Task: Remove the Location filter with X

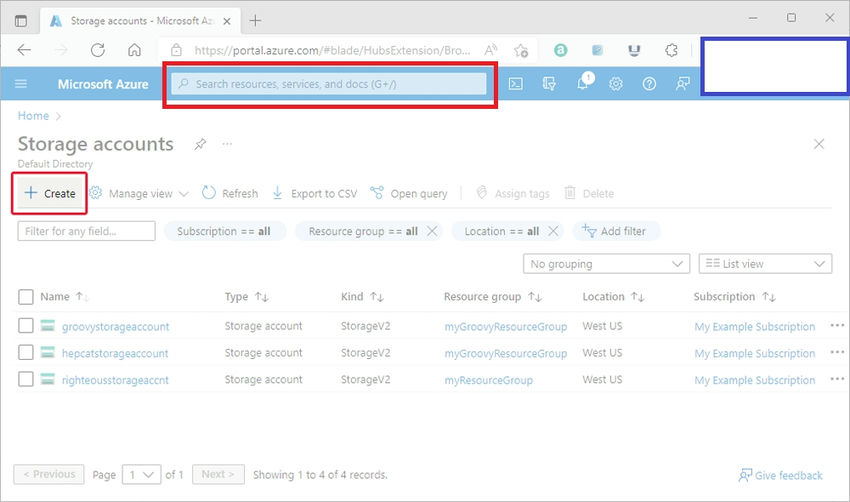Action: coord(552,231)
